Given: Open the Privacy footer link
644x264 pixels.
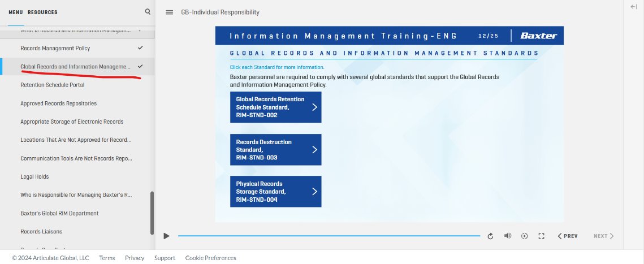Looking at the screenshot, I should [135, 258].
